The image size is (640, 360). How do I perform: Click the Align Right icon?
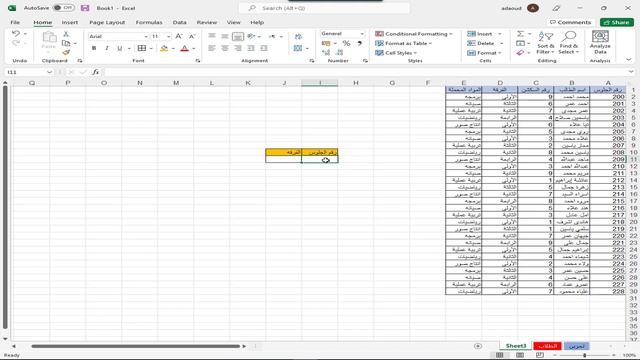click(x=238, y=48)
